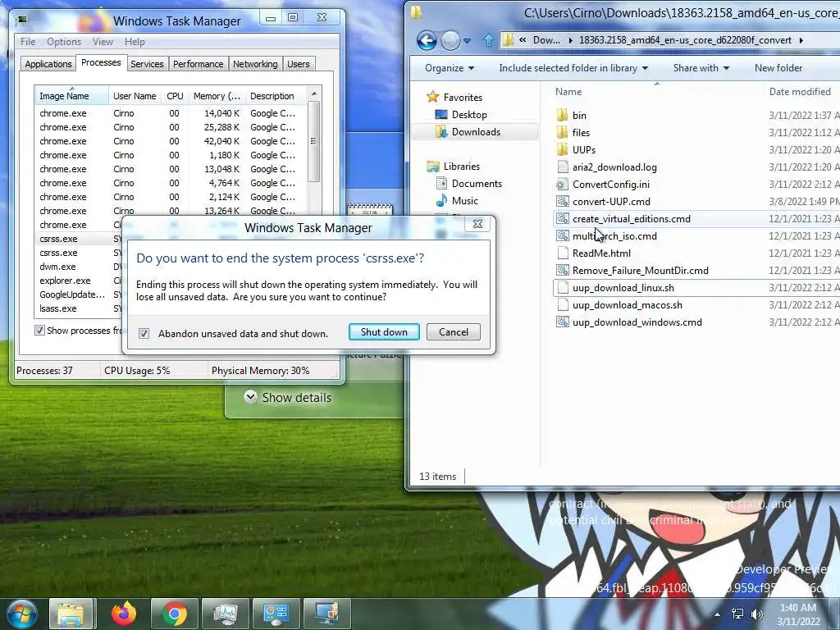Select create_virtual_editions.cmd file icon
Screen dimensions: 840x630
coord(562,218)
